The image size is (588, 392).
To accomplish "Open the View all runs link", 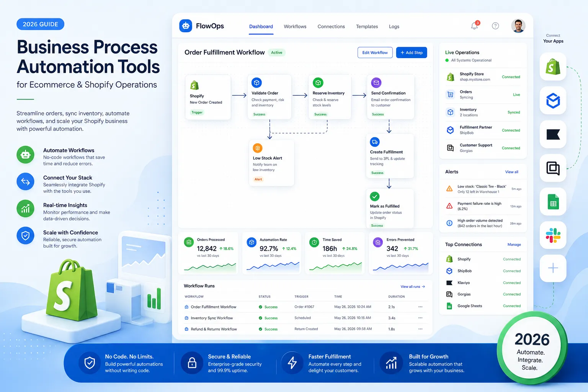I will (413, 286).
